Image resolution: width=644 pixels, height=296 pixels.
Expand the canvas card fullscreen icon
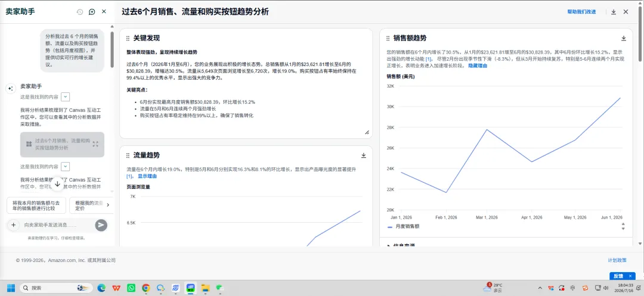tap(95, 144)
